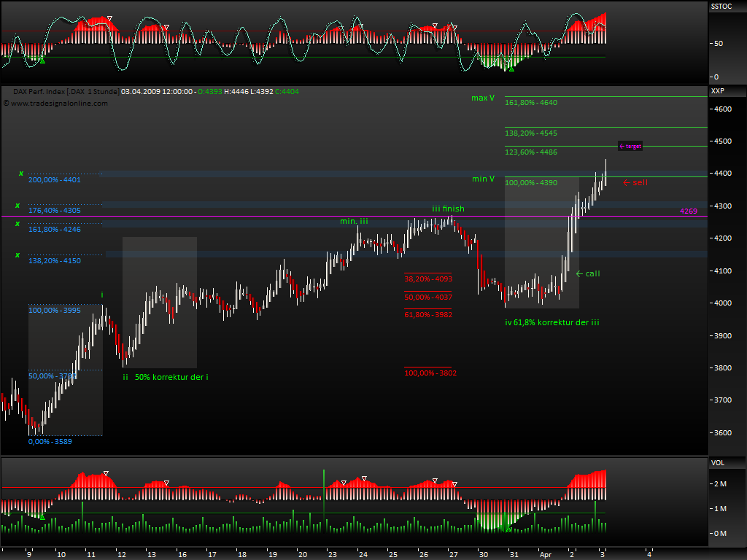Select the 138,20% - 4150 blue label
Screen dimensions: 747x560
pos(54,260)
